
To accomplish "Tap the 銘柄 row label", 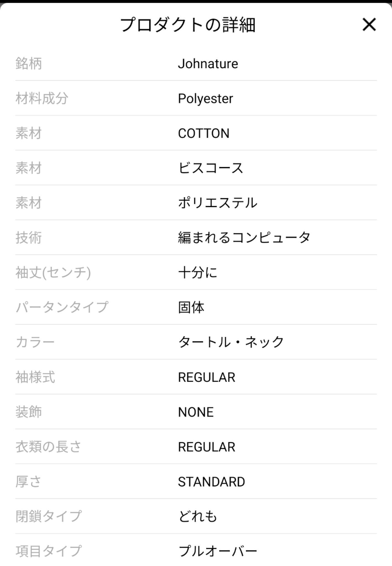I will pos(29,64).
